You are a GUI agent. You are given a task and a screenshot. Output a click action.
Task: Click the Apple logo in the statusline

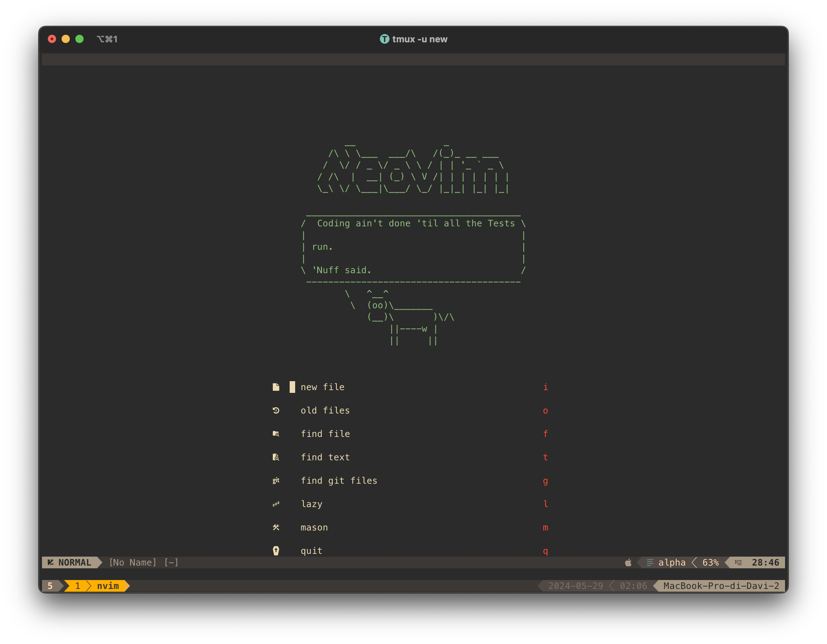(x=628, y=562)
